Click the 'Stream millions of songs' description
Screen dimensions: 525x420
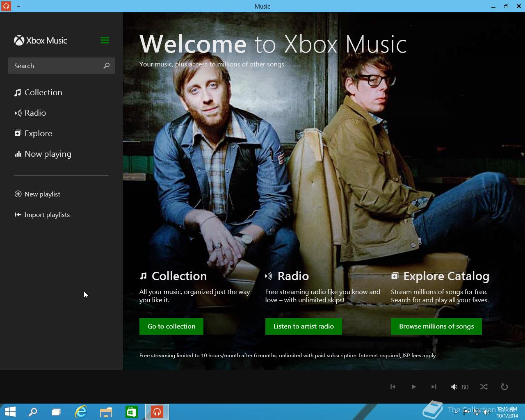coord(440,296)
